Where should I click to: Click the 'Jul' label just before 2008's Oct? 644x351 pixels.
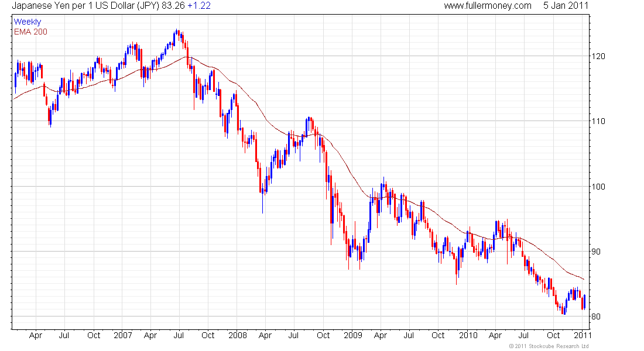click(294, 335)
